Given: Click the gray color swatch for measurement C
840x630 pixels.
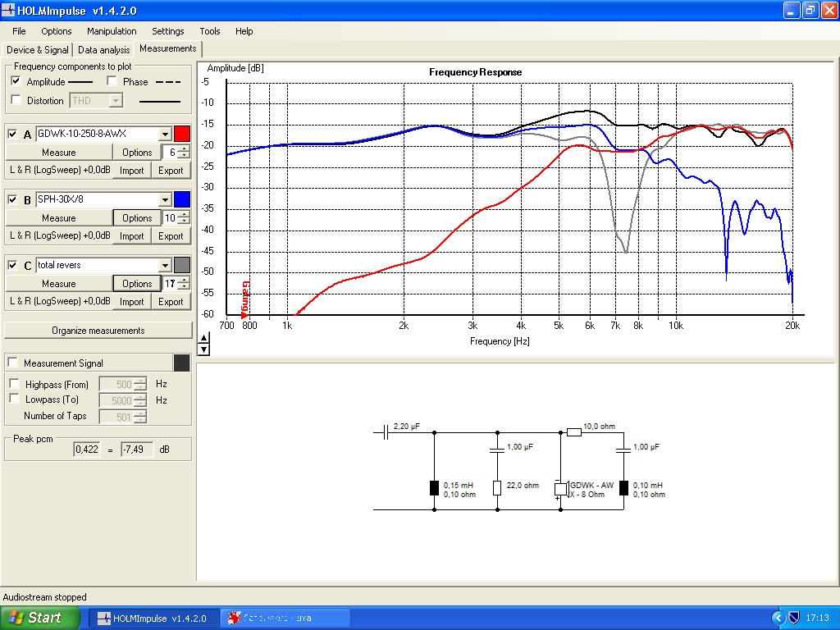Looking at the screenshot, I should [x=182, y=265].
